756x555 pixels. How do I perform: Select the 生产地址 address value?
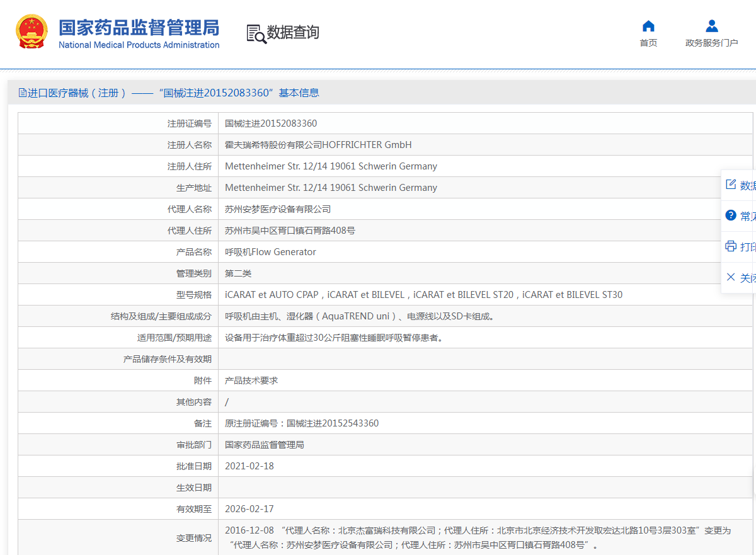331,188
